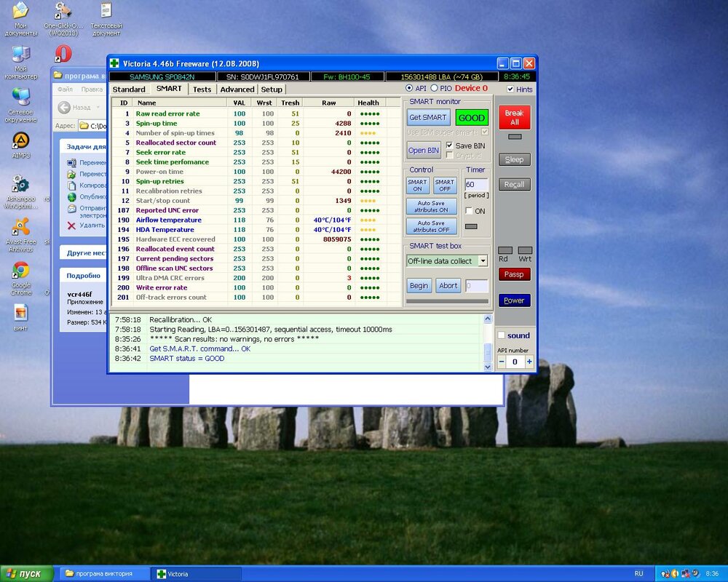
Task: Open Ashampoo WinOptimizer desktop icon
Action: (21, 184)
